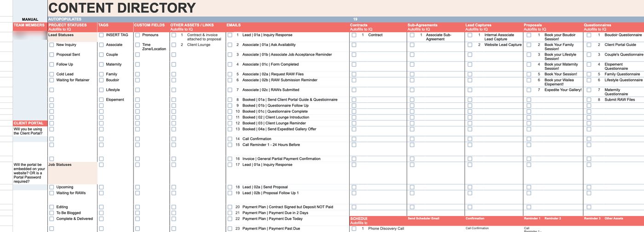Check the Client Lounge asset checkbox

click(173, 45)
